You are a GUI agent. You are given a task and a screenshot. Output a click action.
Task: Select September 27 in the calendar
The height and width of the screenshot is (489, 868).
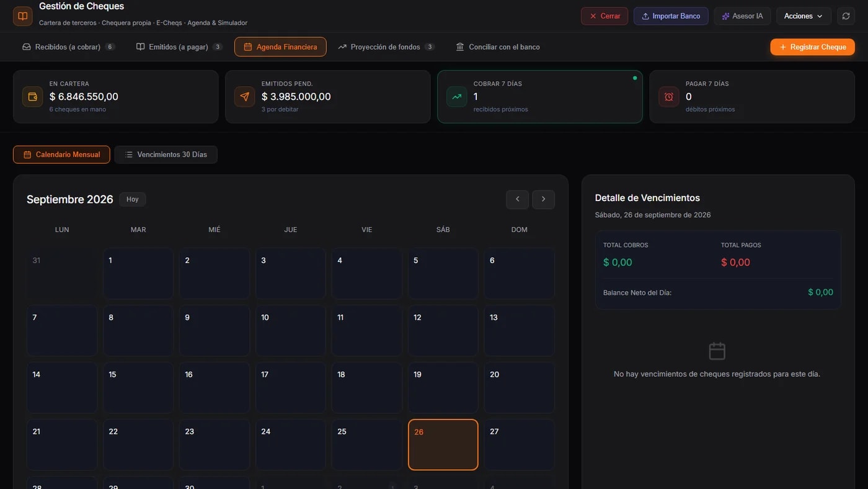coord(519,445)
